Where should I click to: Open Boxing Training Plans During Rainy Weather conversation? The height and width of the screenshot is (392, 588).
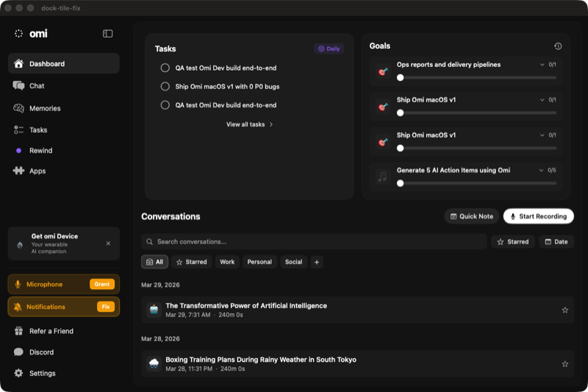coord(357,364)
